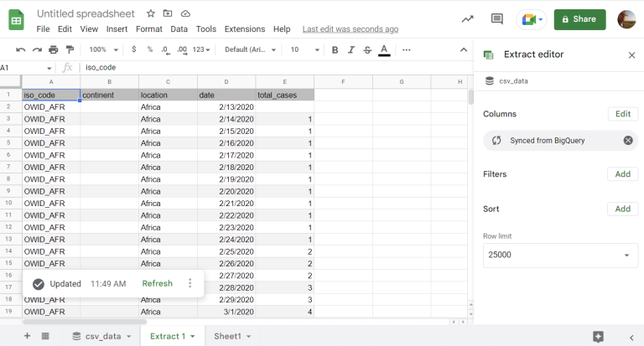Refresh the extract data

pos(158,283)
